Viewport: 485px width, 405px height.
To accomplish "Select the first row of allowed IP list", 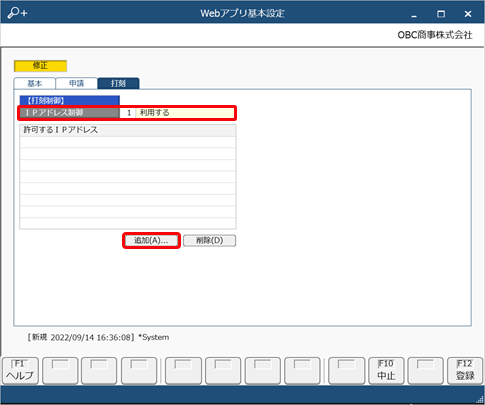I will click(128, 142).
